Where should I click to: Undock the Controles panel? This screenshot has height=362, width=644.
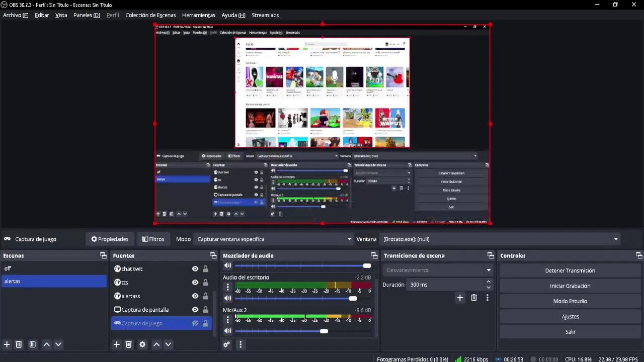click(x=639, y=255)
